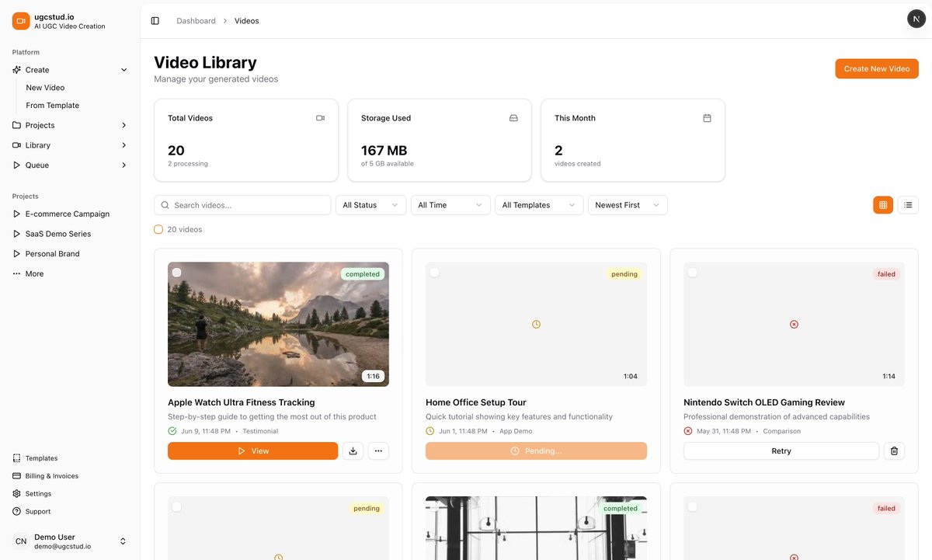The height and width of the screenshot is (560, 932).
Task: Expand the Library section chevron
Action: click(x=123, y=145)
